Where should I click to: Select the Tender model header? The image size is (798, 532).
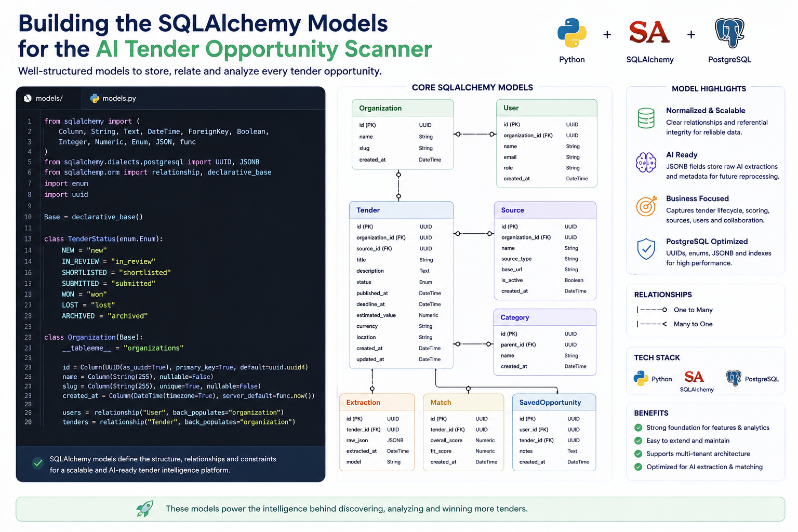pos(401,210)
